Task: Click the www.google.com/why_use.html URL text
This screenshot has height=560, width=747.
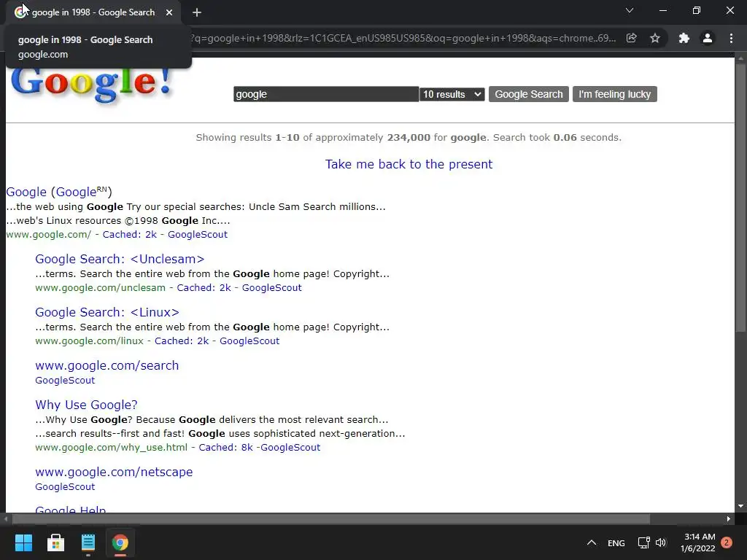Action: pos(112,448)
